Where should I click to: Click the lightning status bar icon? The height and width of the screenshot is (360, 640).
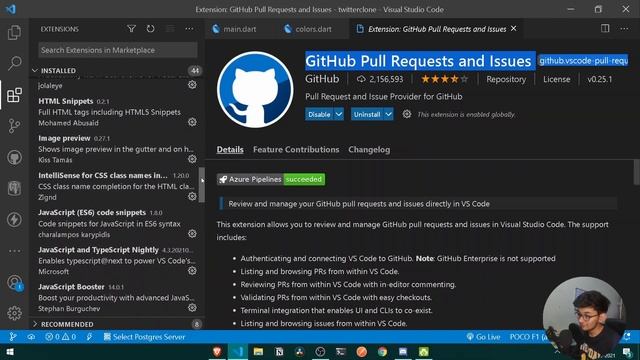pos(89,337)
